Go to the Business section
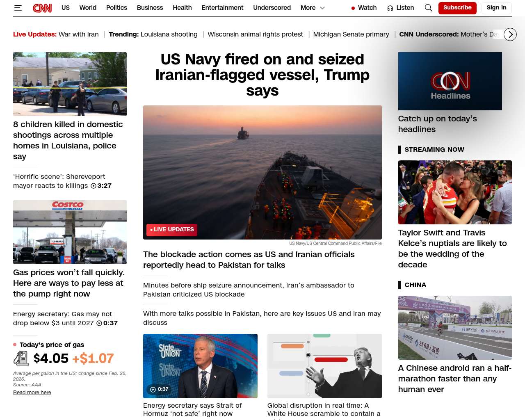The height and width of the screenshot is (420, 525). (150, 8)
